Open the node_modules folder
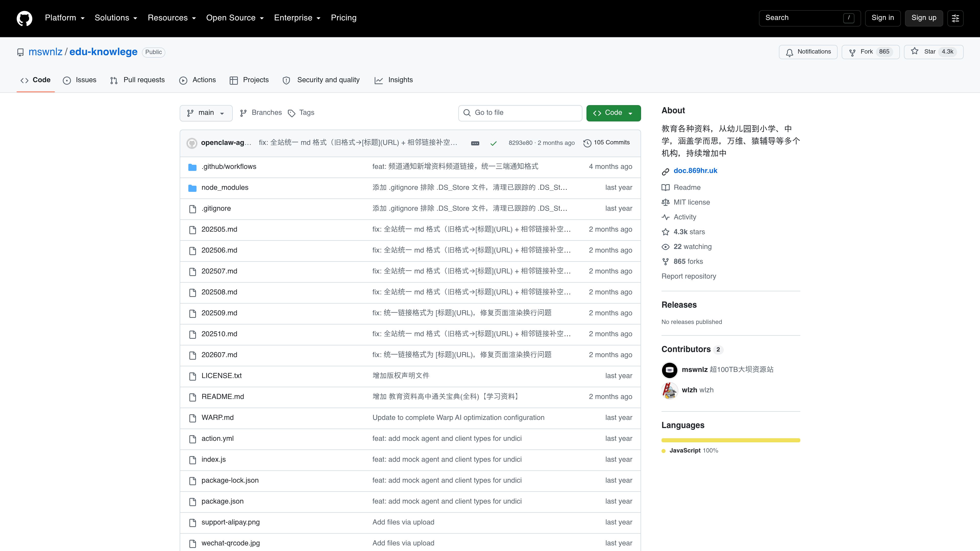This screenshot has height=551, width=980. (225, 187)
